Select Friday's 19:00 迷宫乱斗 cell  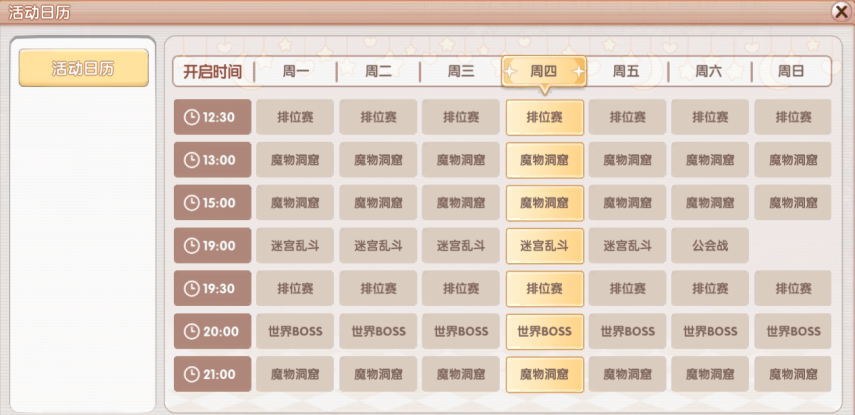click(627, 245)
